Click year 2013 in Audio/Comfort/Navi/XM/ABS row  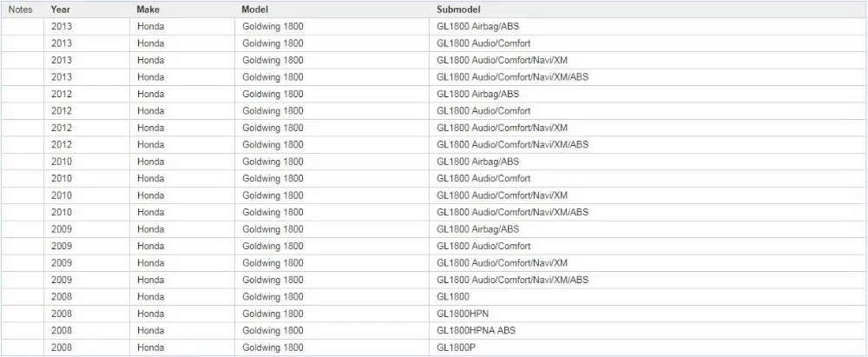62,77
